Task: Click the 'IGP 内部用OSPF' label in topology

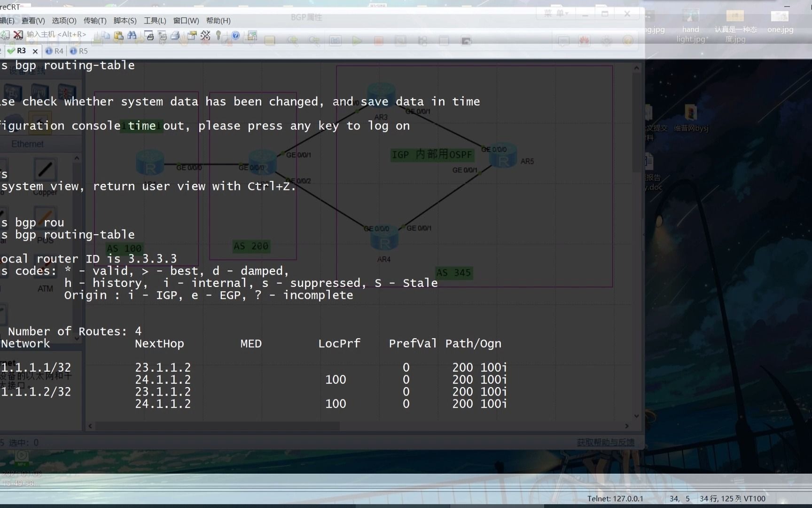Action: pyautogui.click(x=432, y=155)
